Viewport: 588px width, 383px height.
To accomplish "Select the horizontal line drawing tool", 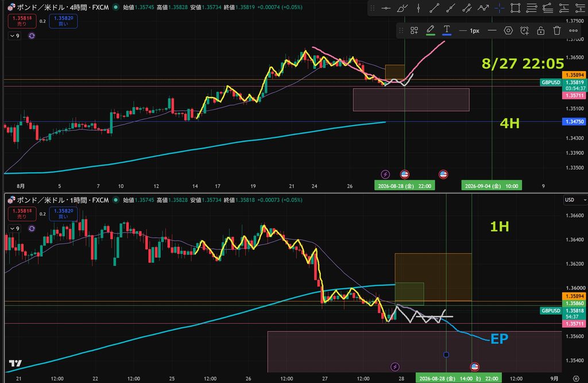I will (x=386, y=8).
